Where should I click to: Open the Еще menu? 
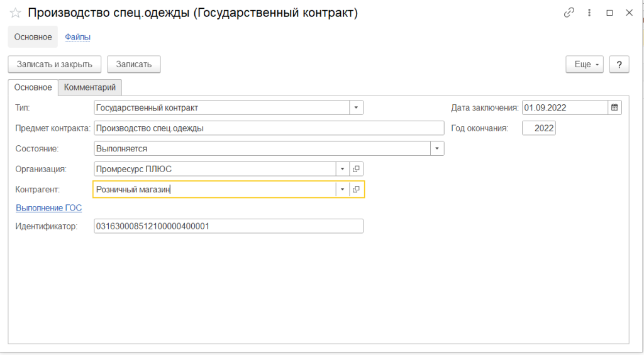tap(585, 64)
